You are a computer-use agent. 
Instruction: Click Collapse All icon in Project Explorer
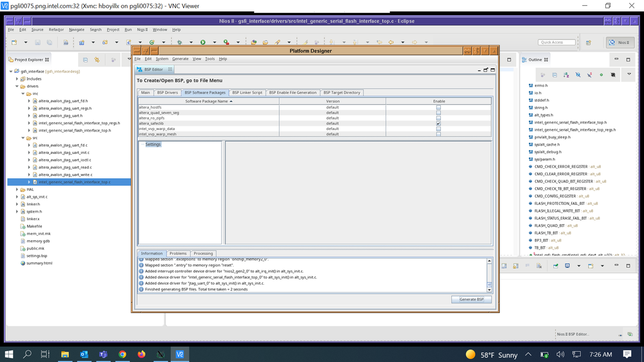(x=86, y=60)
